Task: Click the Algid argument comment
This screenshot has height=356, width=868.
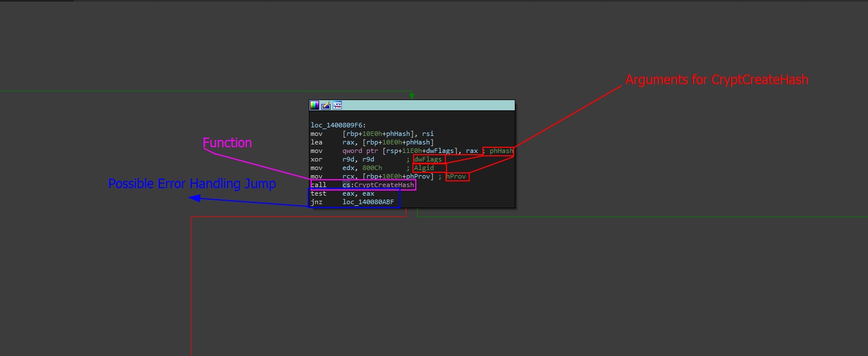Action: click(x=424, y=168)
